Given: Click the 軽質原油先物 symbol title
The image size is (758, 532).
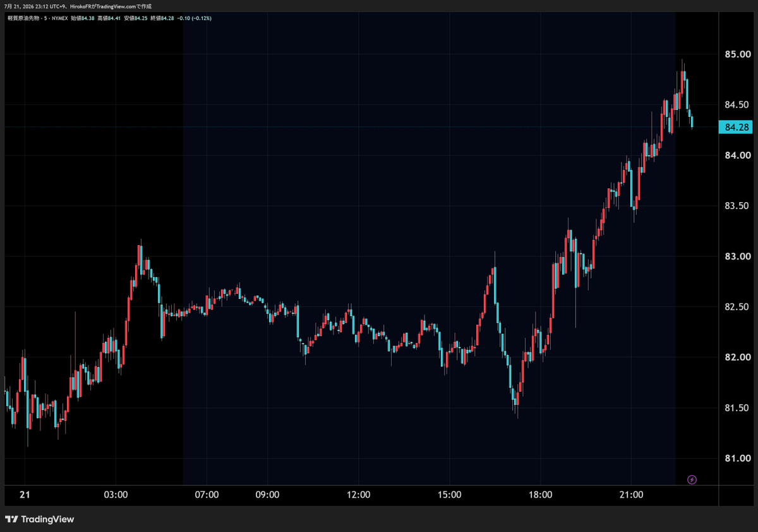Looking at the screenshot, I should click(x=23, y=18).
